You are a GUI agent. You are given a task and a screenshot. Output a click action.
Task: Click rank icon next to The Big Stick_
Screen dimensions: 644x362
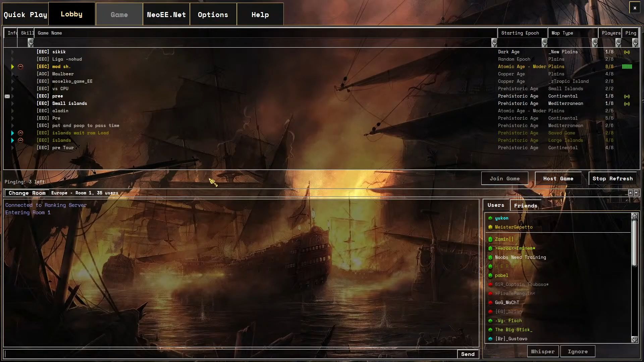(490, 330)
